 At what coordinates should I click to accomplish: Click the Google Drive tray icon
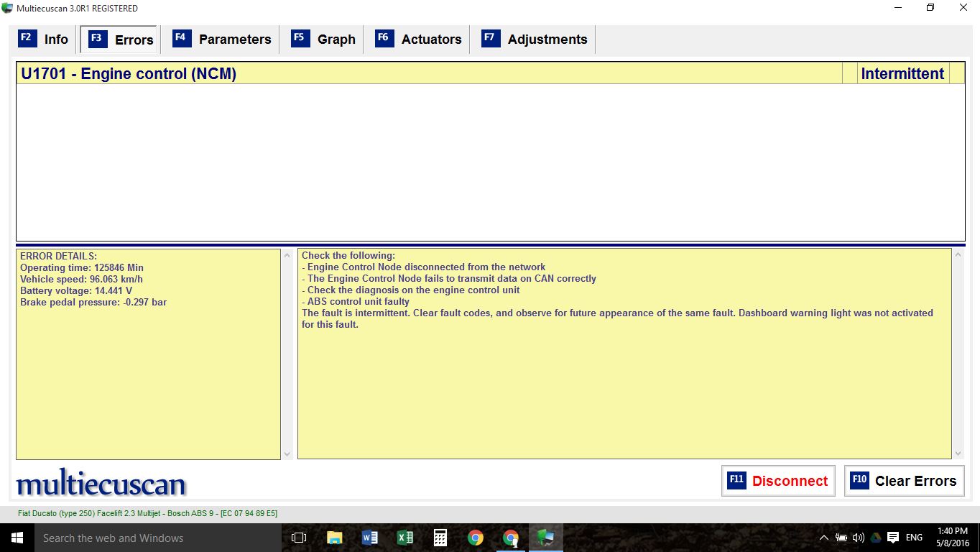click(876, 538)
